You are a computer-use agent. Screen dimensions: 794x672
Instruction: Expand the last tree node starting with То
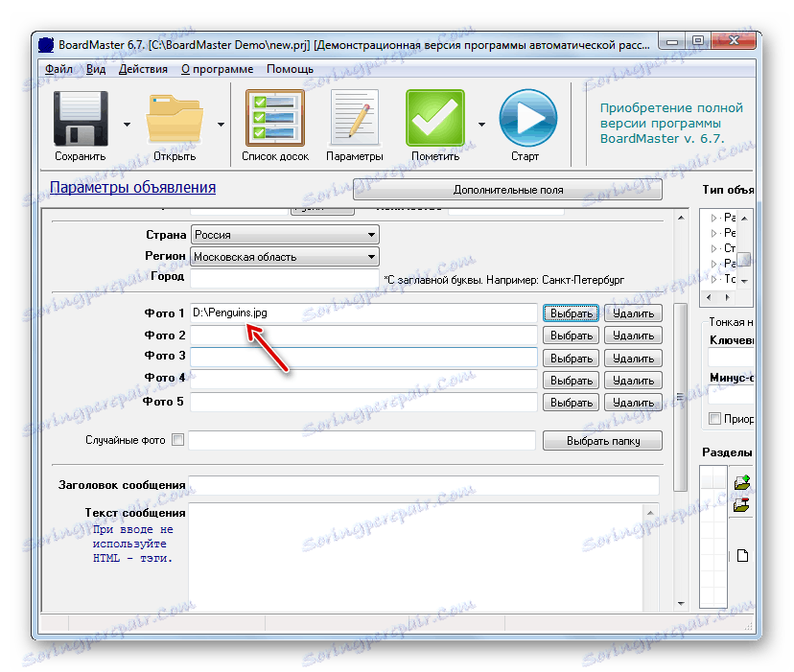[x=713, y=279]
